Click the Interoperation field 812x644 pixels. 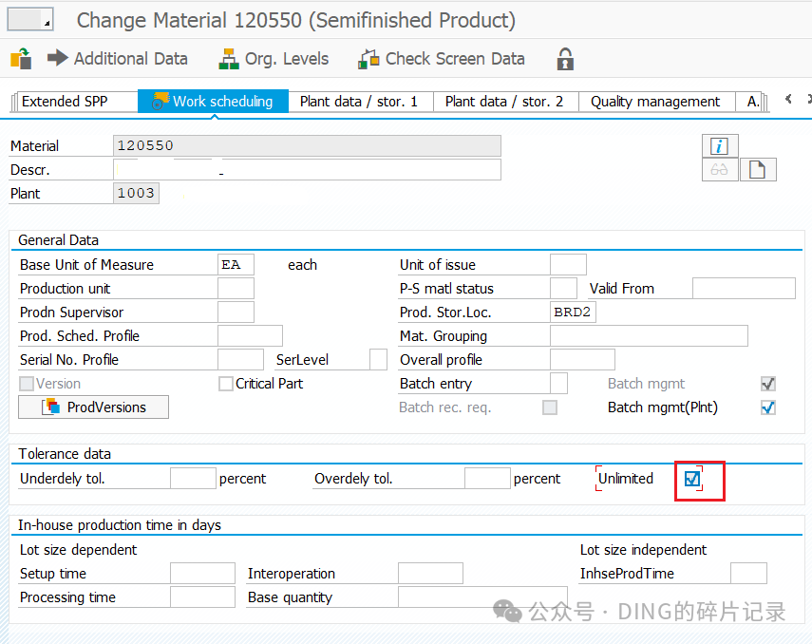click(430, 574)
